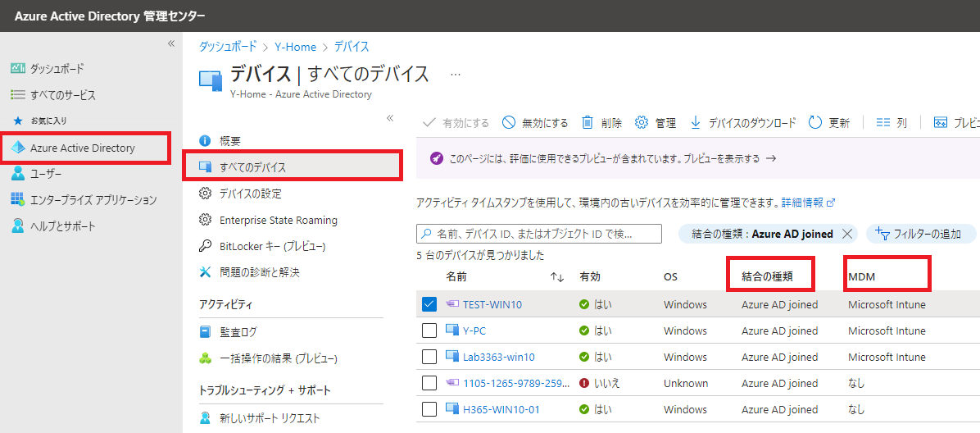The height and width of the screenshot is (433, 980).
Task: Select すべてのデバイス menu item
Action: 293,167
